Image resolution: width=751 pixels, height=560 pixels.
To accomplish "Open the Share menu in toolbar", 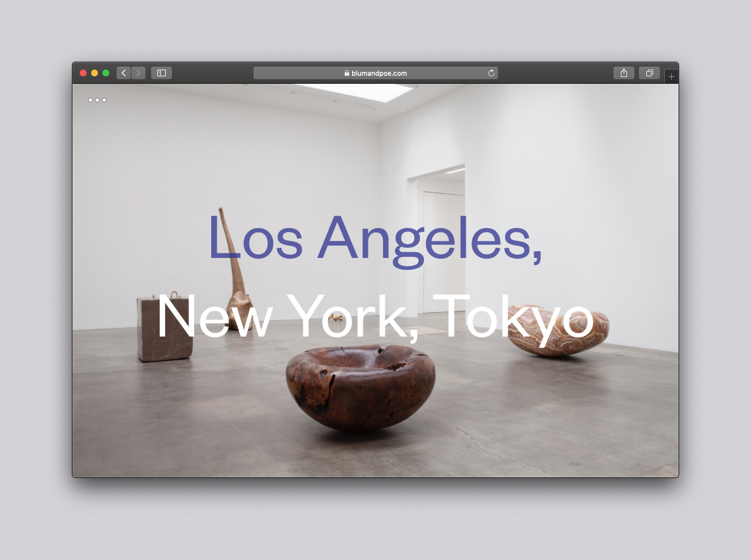I will click(624, 73).
